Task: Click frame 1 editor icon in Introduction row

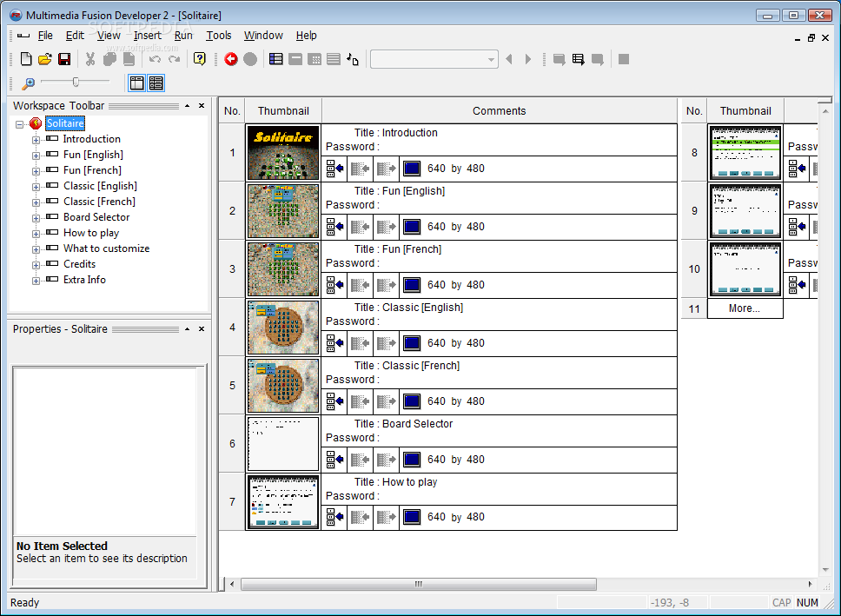Action: pyautogui.click(x=334, y=169)
